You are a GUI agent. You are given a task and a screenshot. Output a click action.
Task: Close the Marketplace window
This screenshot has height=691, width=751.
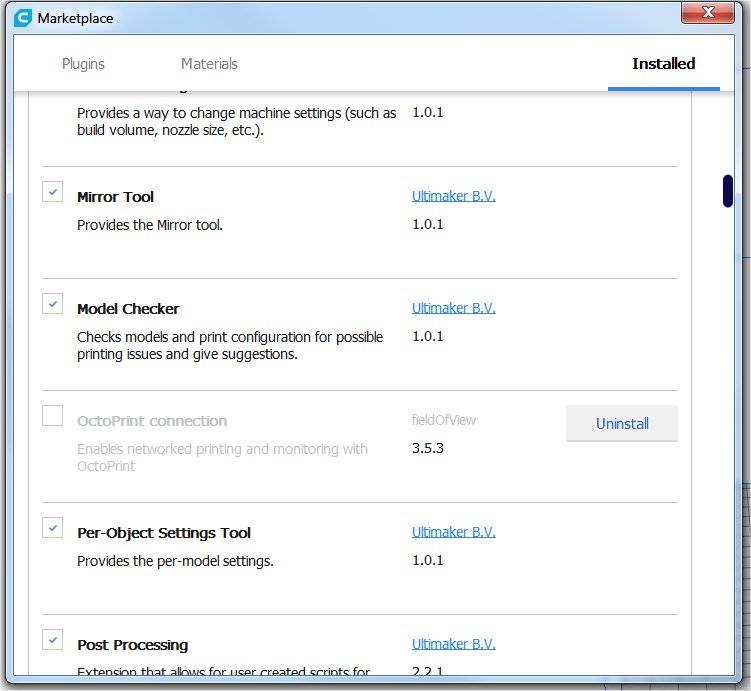[707, 12]
